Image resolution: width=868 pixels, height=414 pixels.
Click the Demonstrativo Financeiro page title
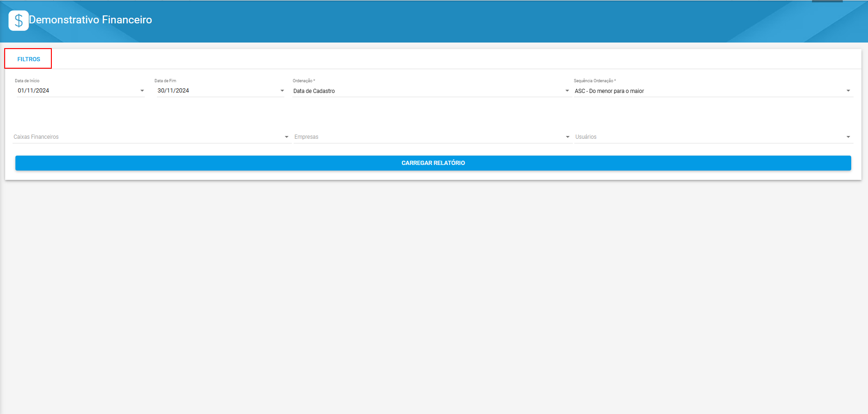click(x=91, y=20)
